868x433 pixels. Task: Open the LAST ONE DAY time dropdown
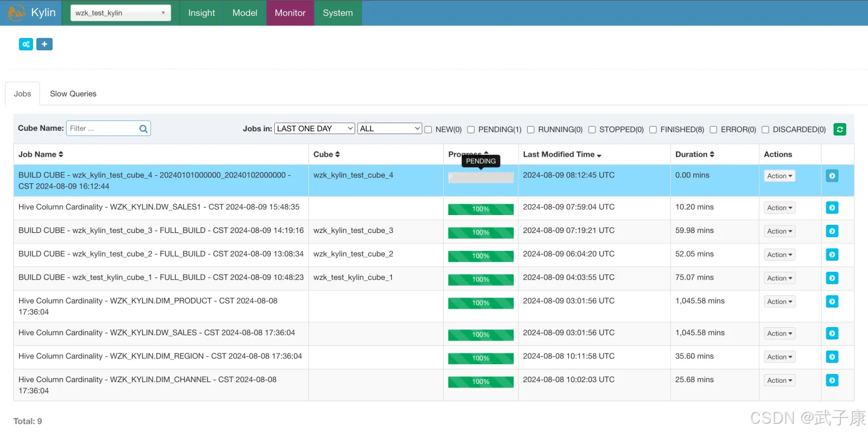[314, 128]
